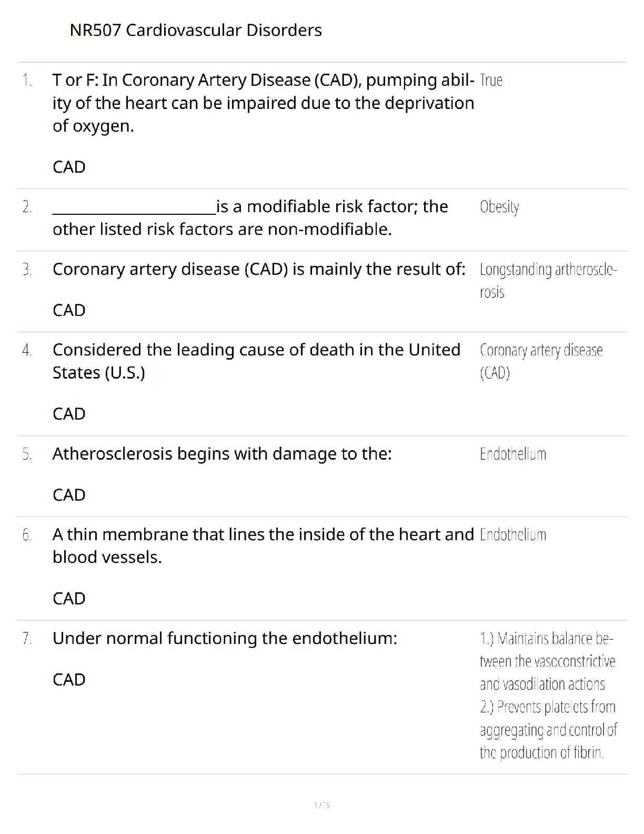The image size is (644, 834).
Task: Click the question about leading cause of death
Action: tap(256, 361)
